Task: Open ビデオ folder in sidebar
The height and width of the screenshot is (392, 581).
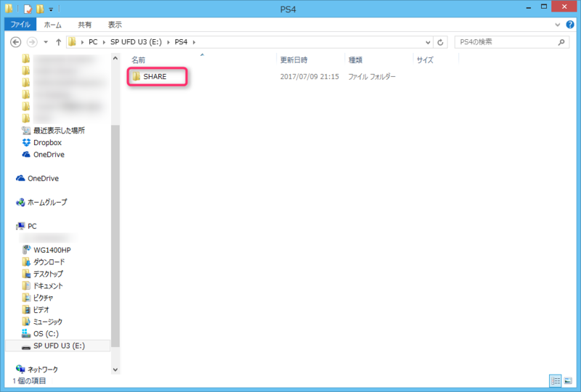Action: [x=41, y=310]
